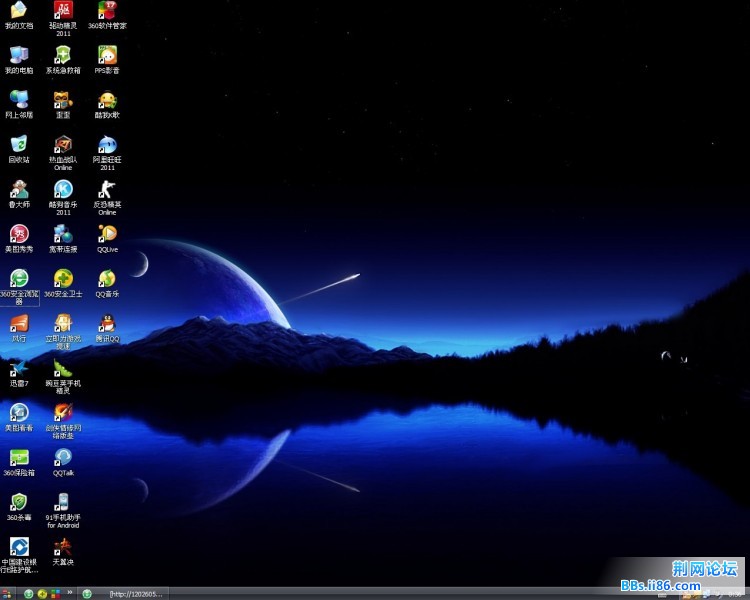
Task: Expand the quick launch overflow chevron
Action: click(x=72, y=593)
